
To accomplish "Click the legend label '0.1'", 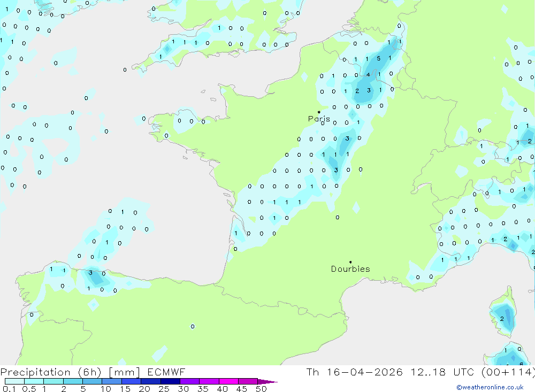I will [x=9, y=389].
